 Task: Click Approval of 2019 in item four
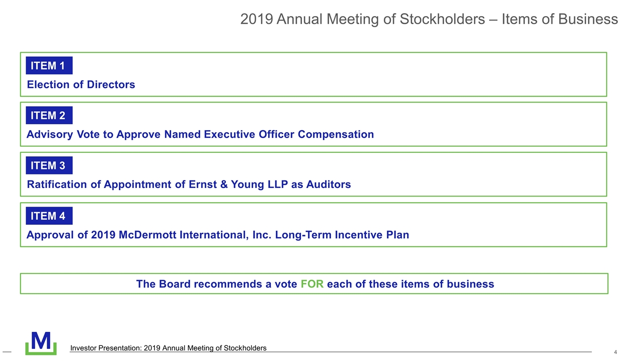pyautogui.click(x=71, y=235)
